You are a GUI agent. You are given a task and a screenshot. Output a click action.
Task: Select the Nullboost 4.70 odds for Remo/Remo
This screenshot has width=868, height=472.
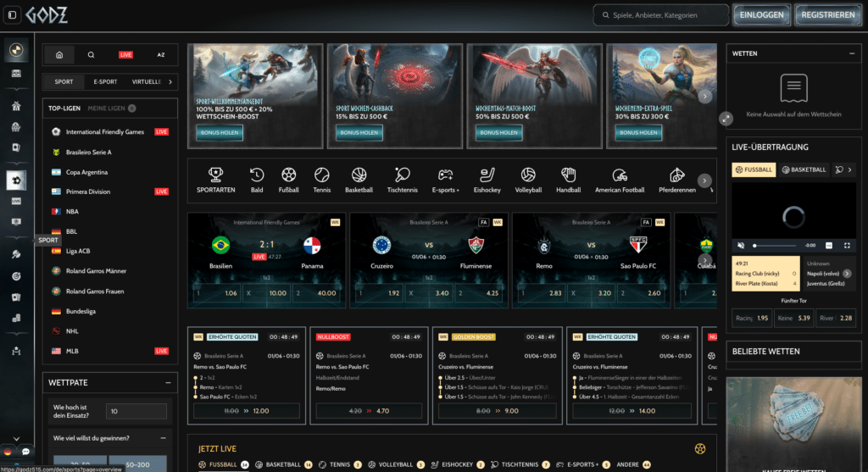point(369,411)
